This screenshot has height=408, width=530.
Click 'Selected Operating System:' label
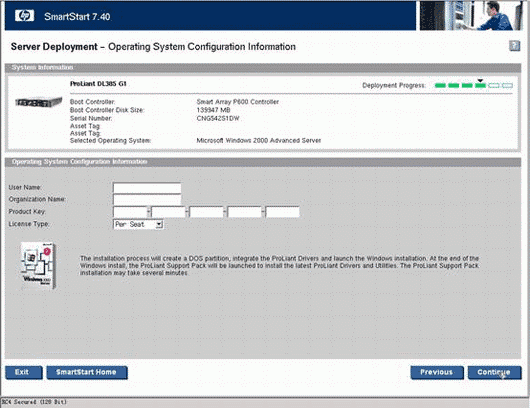110,140
